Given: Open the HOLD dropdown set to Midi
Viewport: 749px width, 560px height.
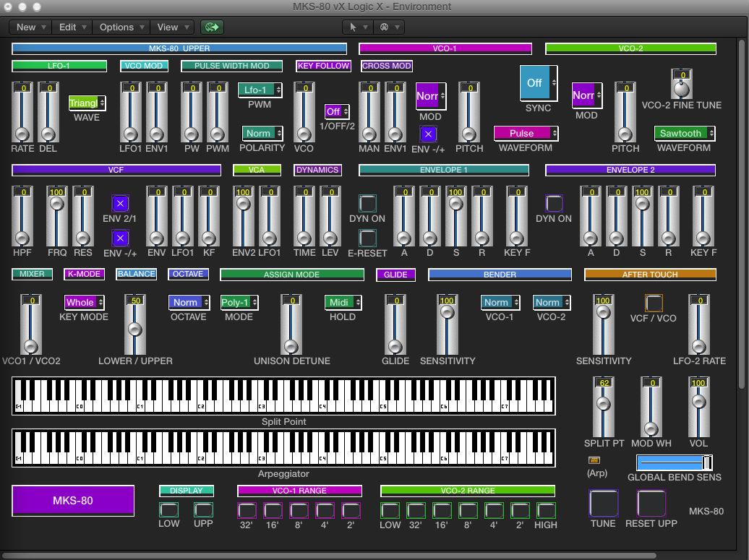Looking at the screenshot, I should point(341,302).
